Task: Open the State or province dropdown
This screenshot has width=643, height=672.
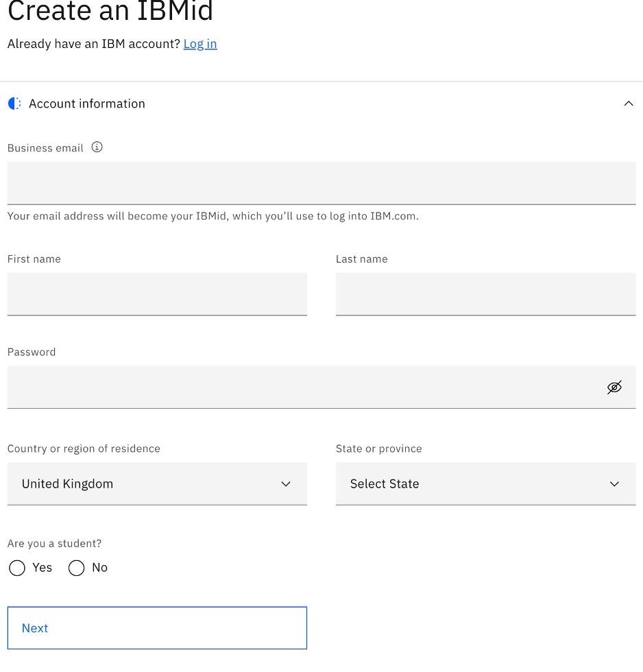Action: 485,484
